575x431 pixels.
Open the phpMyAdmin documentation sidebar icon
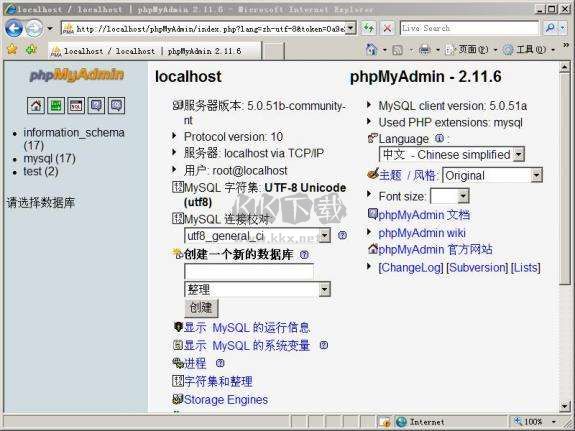point(96,106)
